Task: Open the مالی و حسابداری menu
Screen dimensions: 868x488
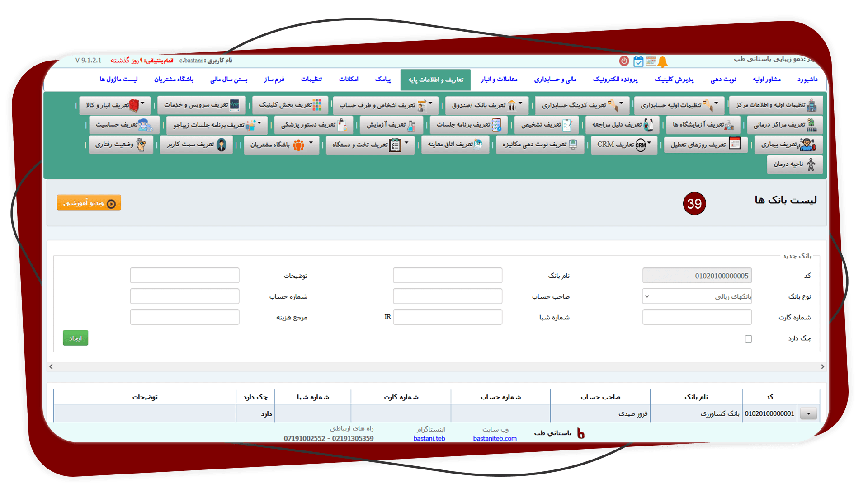Action: click(x=555, y=80)
